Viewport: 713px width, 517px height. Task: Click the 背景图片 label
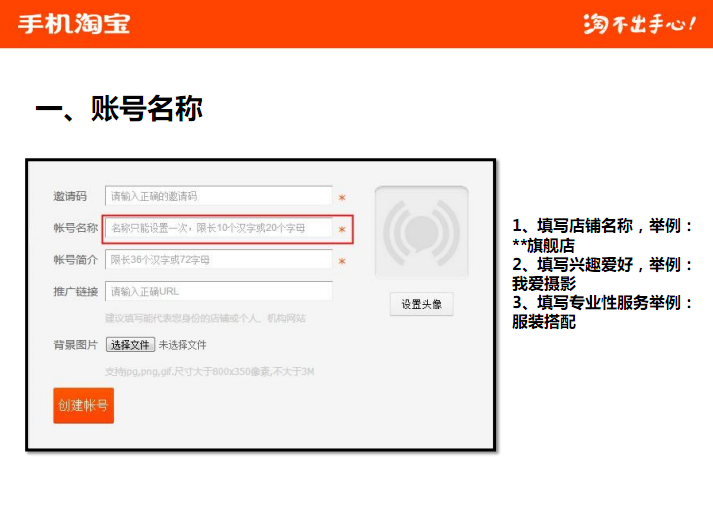(75, 345)
